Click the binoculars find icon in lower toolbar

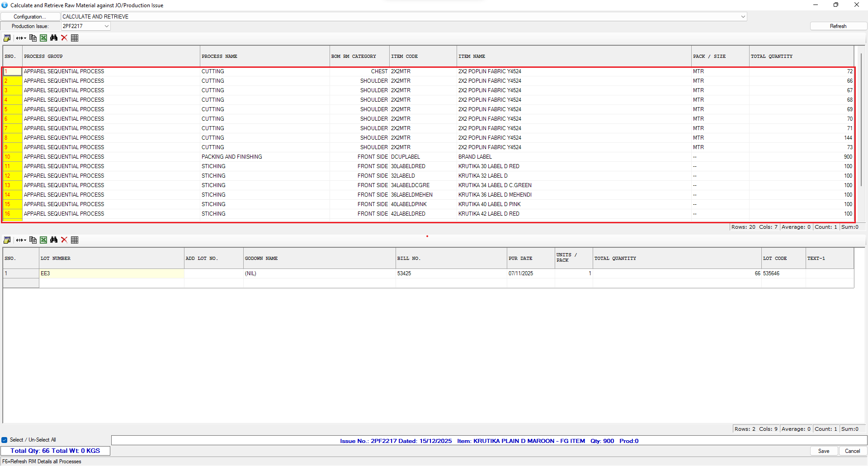54,240
